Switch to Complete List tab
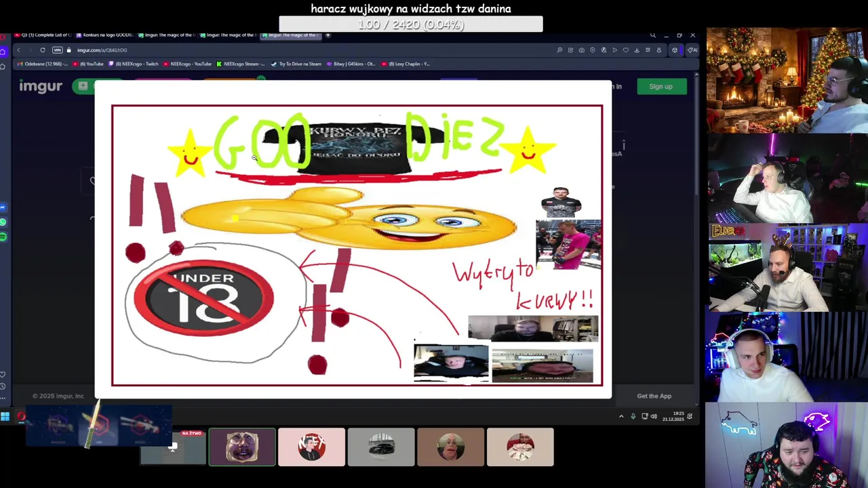 tap(43, 35)
